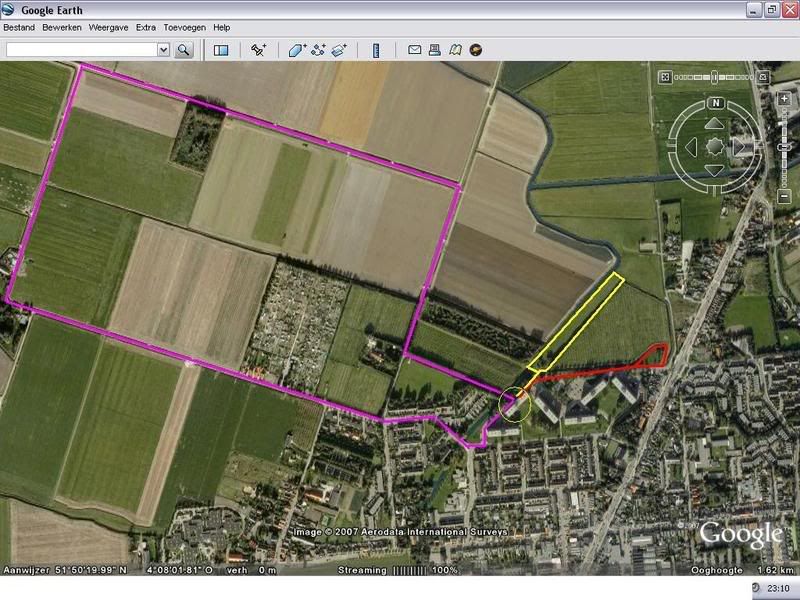Open the ruler measurement tool

[x=376, y=49]
